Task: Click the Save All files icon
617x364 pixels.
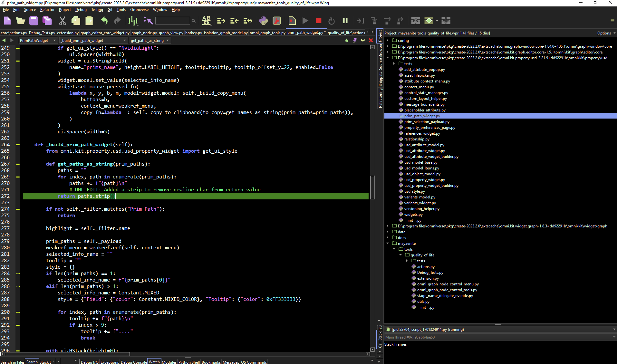Action: tap(47, 20)
